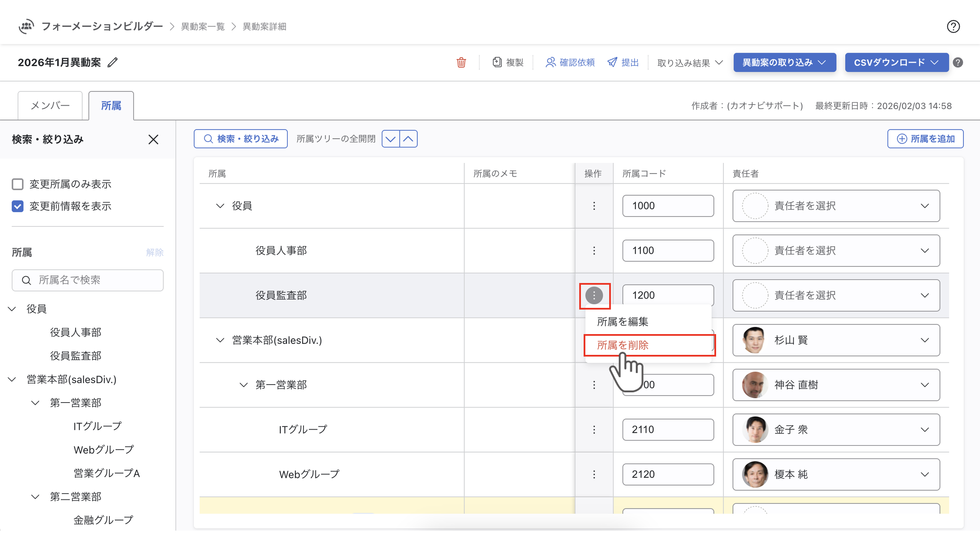Image resolution: width=980 pixels, height=534 pixels.
Task: Collapse 営業本部(salesDiv.) in sidebar tree
Action: coord(12,379)
